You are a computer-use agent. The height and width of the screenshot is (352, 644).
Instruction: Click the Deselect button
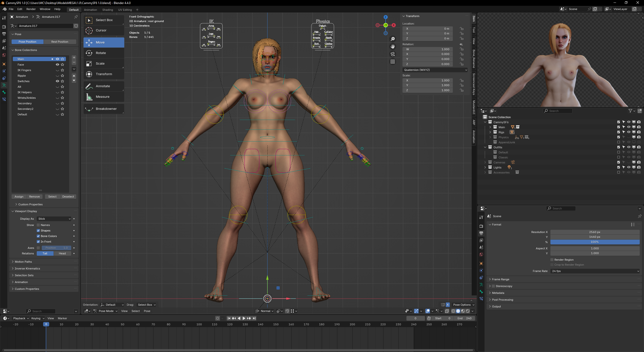point(68,197)
